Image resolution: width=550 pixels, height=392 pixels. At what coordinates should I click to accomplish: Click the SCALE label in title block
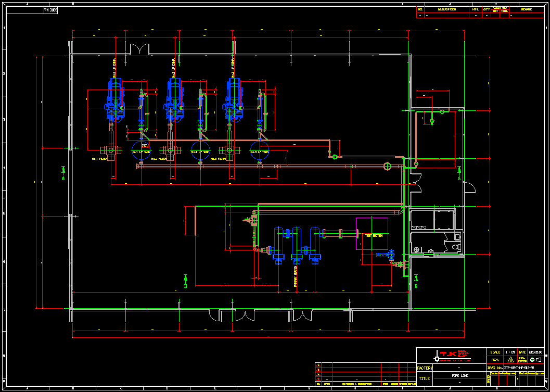pos(495,352)
